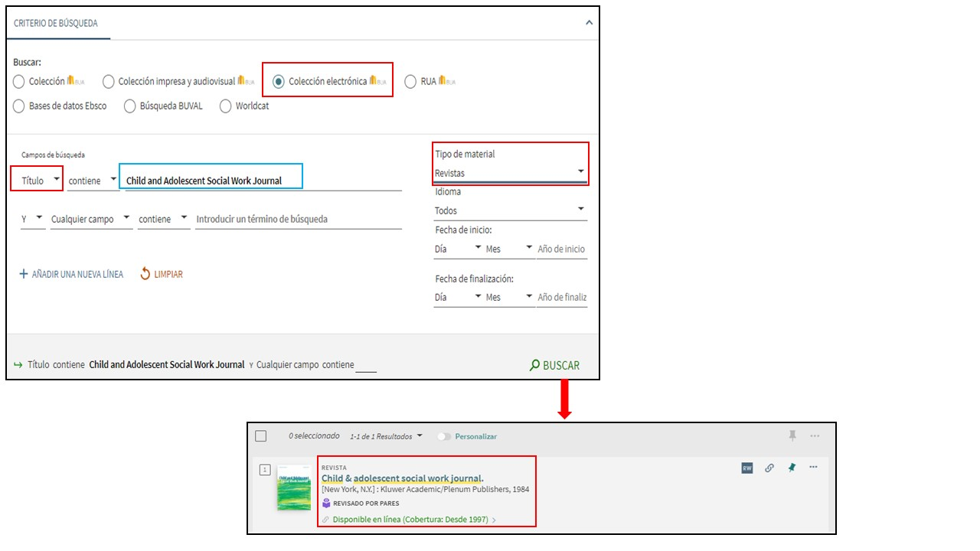Open the result's three-dot actions menu
Viewport: 980px width, 551px height.
[813, 468]
